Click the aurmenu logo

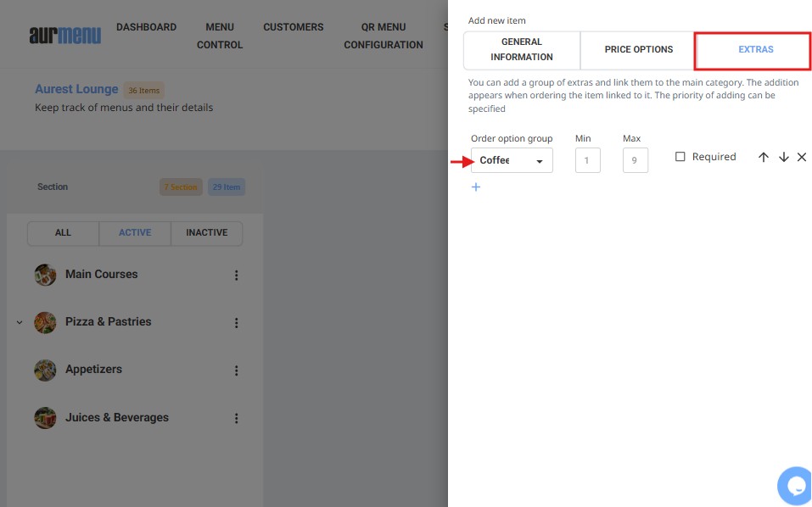[x=64, y=35]
